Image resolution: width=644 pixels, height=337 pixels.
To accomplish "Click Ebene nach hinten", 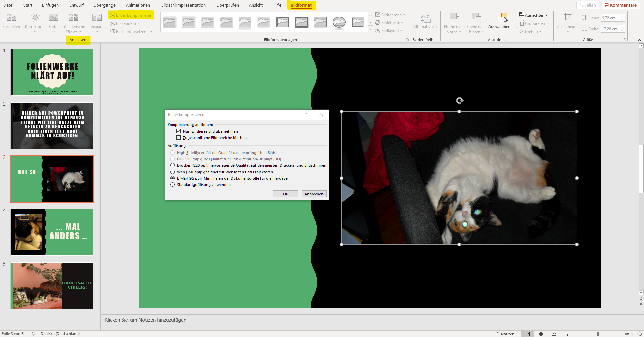I will (476, 23).
